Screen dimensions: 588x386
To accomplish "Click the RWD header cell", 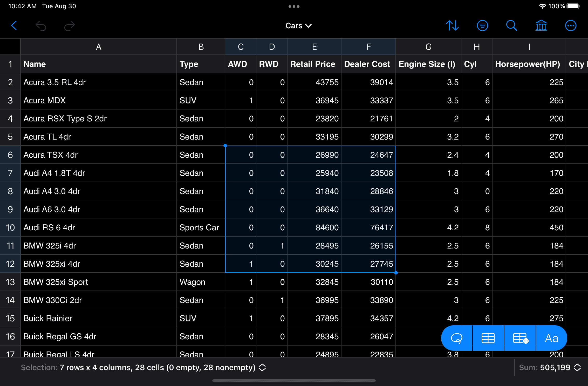I will (x=272, y=64).
